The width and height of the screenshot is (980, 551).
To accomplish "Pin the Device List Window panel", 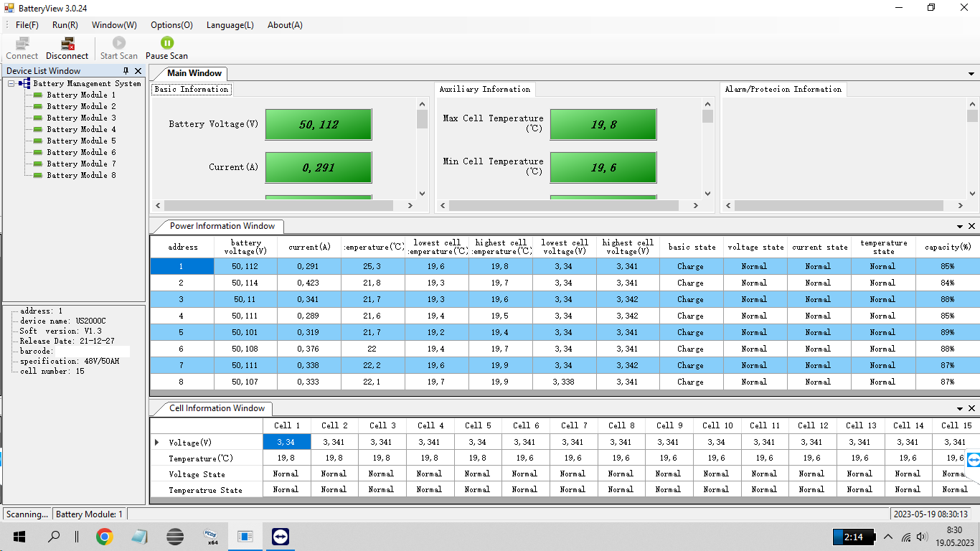I will (126, 71).
